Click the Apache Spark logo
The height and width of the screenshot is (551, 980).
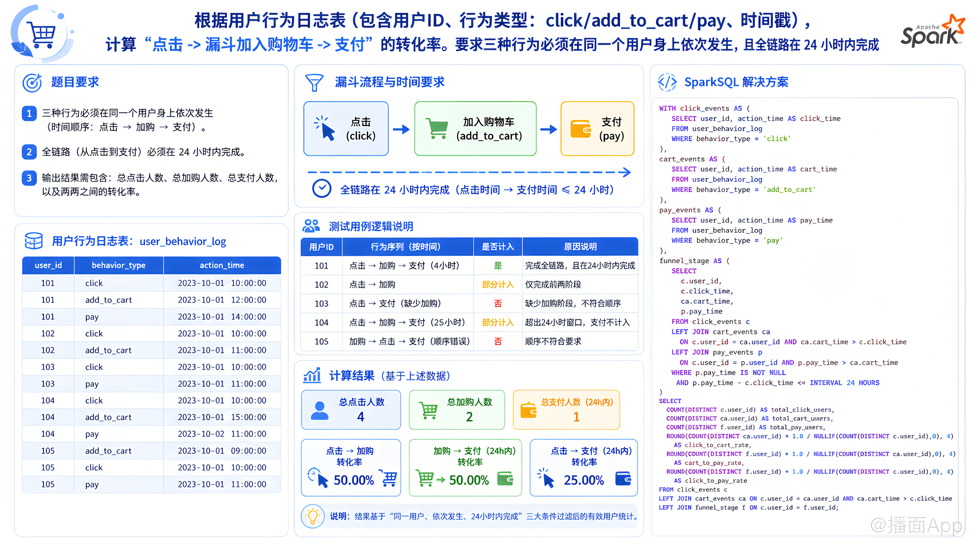(x=933, y=32)
